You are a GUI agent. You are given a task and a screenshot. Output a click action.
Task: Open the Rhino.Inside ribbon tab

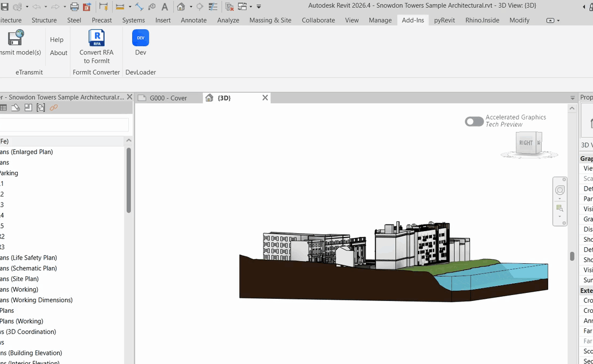[x=482, y=20]
